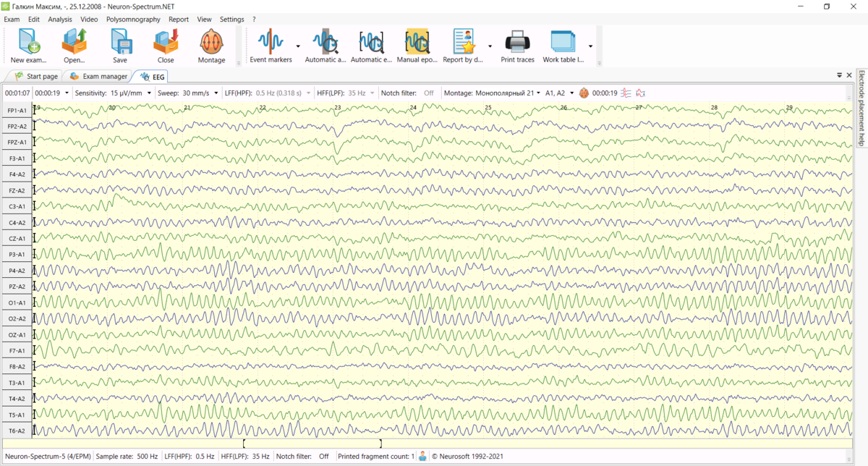Select the O1-A1 channel label
This screenshot has width=868, height=466.
[x=17, y=302]
